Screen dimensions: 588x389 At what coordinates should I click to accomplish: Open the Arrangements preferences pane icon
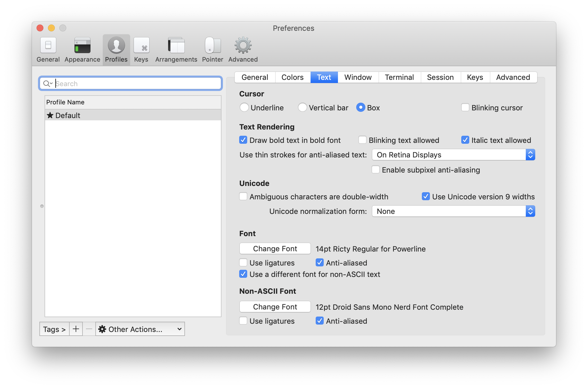tap(176, 46)
